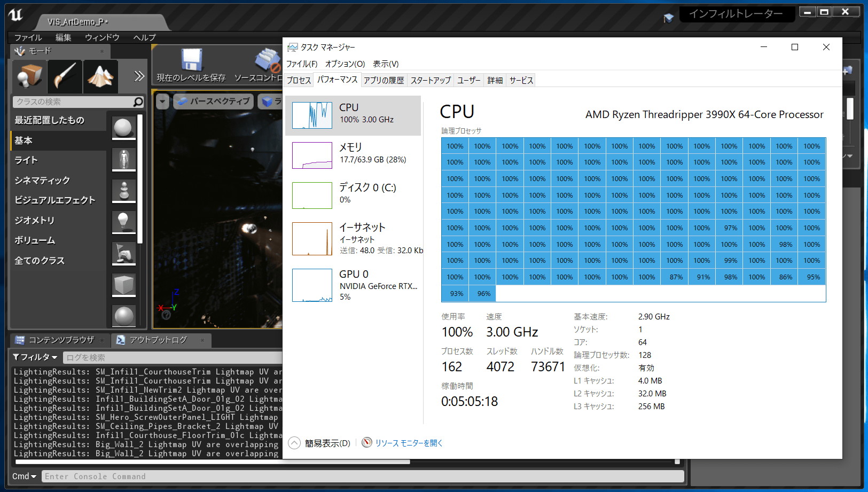Image resolution: width=868 pixels, height=492 pixels.
Task: Open Resource Monitor link
Action: pyautogui.click(x=409, y=443)
